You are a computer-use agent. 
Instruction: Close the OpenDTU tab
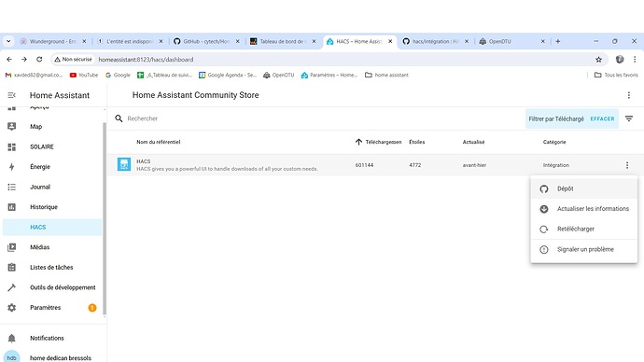[542, 41]
